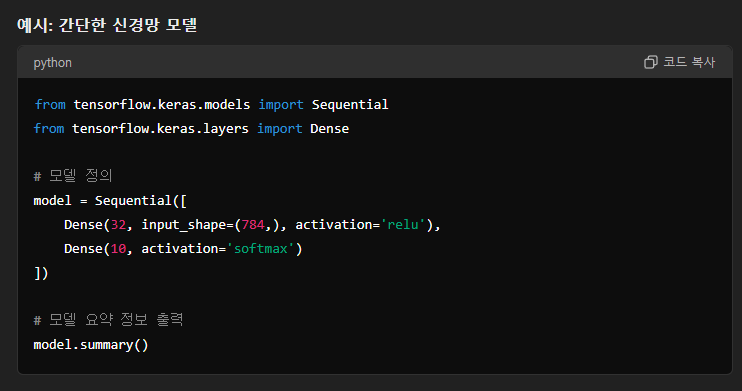
Task: Click the line 'model.summary()'
Action: (x=91, y=344)
